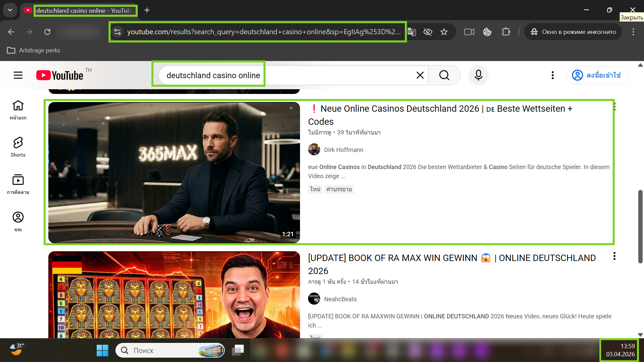Reload the YouTube page

(47, 32)
